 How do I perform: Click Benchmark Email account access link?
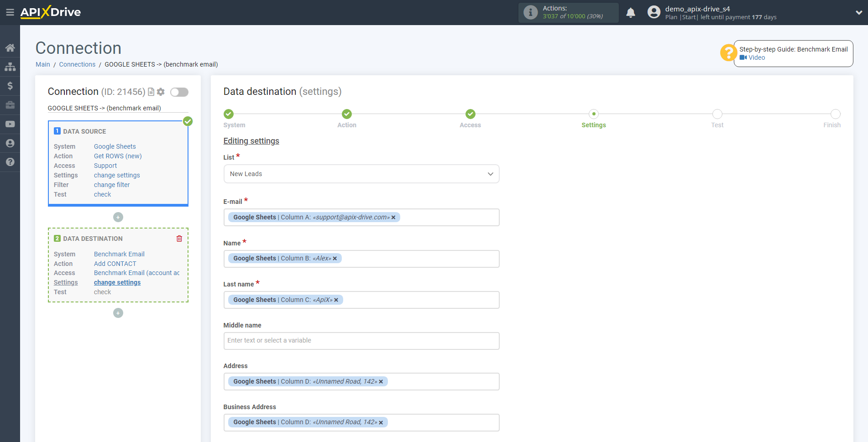point(136,273)
